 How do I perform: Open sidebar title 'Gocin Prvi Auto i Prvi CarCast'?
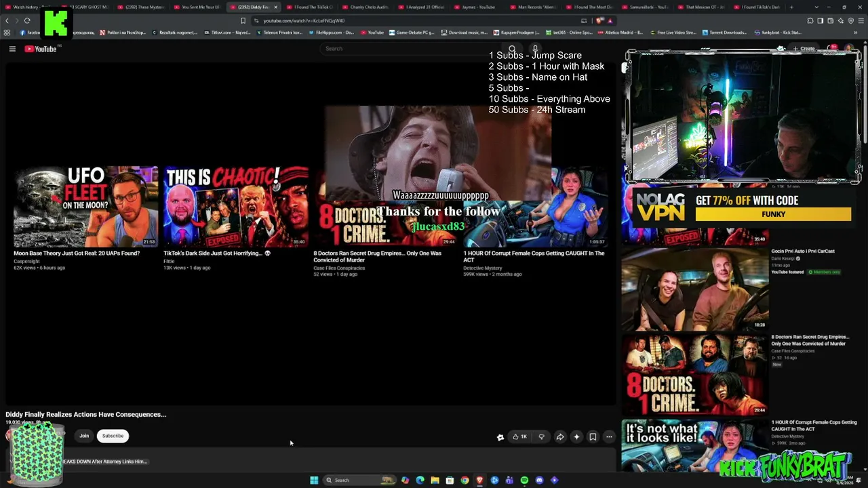(x=803, y=251)
